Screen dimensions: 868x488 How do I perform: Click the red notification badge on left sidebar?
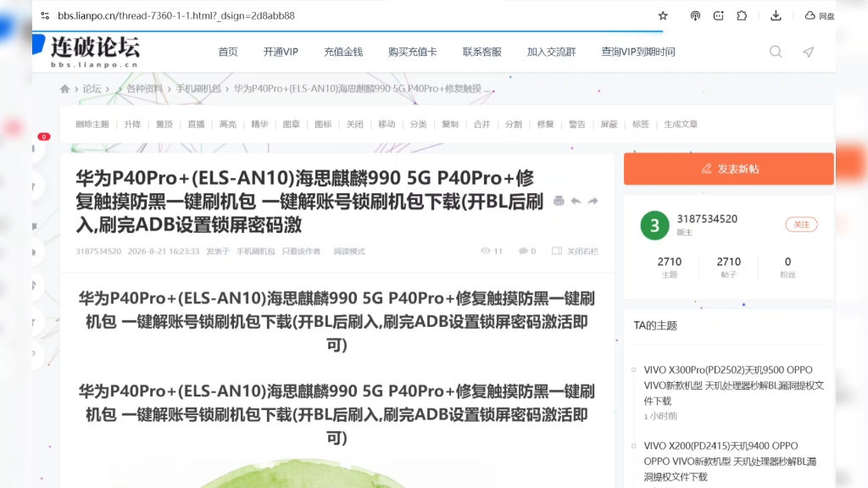[x=44, y=136]
